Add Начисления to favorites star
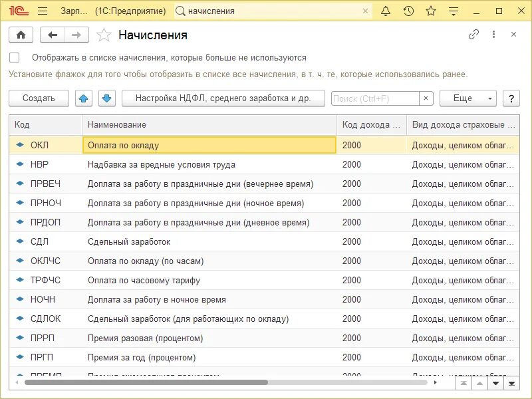Screen dimensions: 532x399 [104, 35]
